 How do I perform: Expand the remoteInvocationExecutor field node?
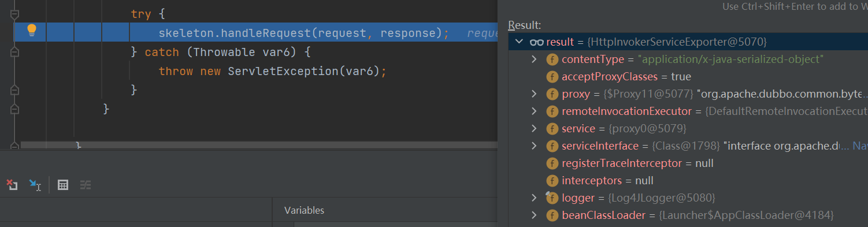(535, 111)
